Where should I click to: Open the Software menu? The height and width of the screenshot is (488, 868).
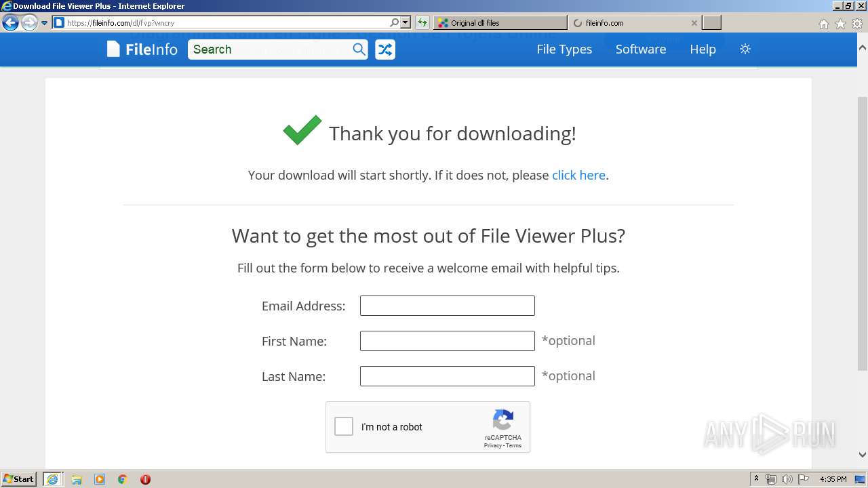[x=641, y=49]
